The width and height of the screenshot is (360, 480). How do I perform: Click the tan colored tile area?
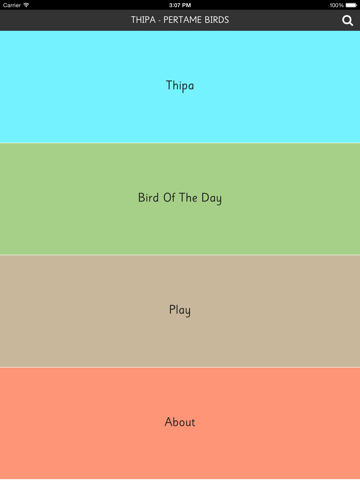point(180,311)
